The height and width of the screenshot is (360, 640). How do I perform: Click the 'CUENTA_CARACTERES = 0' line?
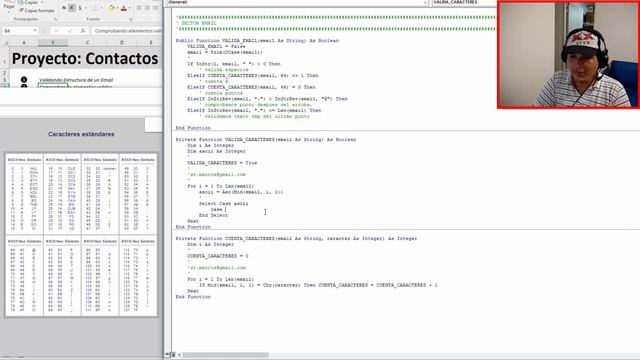coord(218,256)
